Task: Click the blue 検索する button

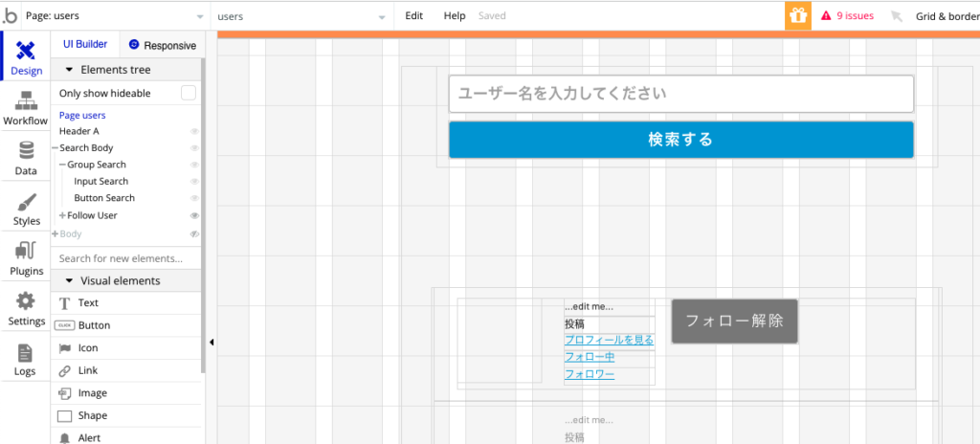Action: click(680, 140)
